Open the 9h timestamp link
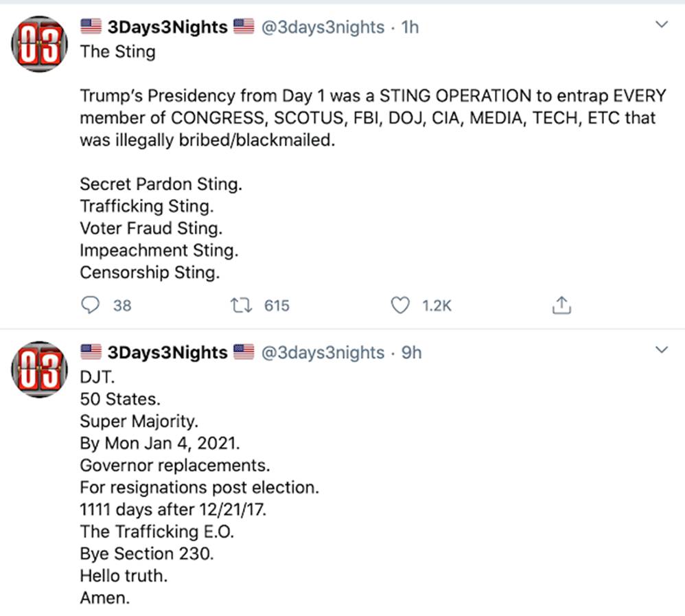Screen dimensions: 685x616 [x=411, y=352]
